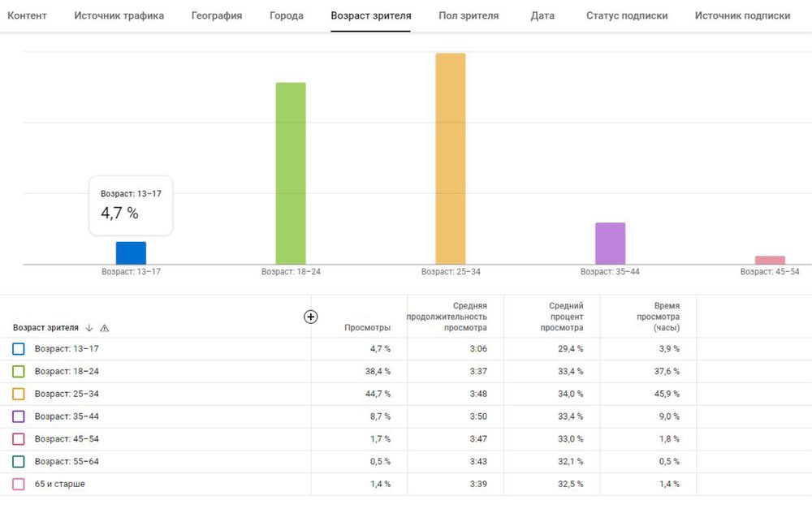Click the purple 35–44 bar in chart

tap(610, 243)
